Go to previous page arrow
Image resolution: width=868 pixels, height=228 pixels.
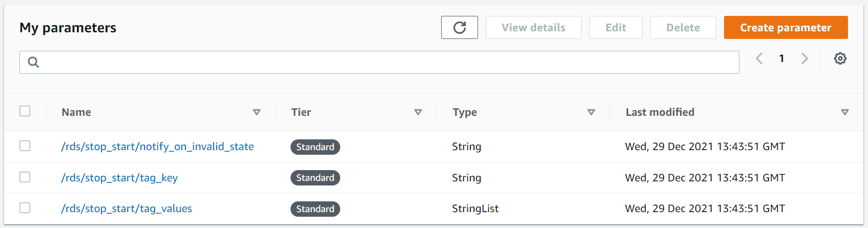(759, 58)
